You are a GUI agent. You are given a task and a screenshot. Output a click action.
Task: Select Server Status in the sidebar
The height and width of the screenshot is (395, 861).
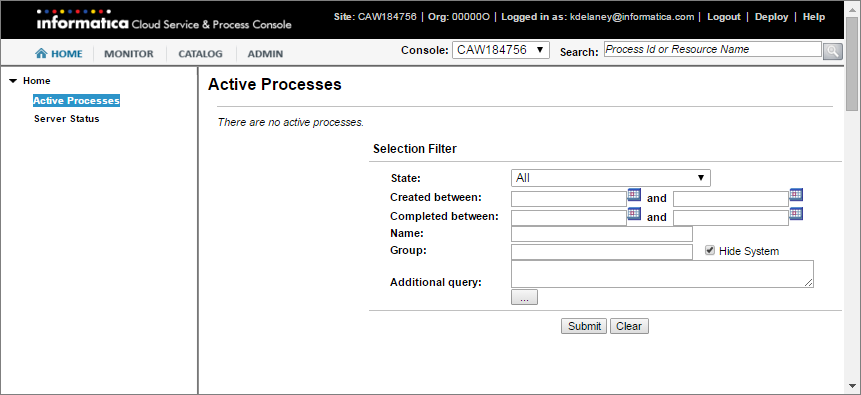66,119
